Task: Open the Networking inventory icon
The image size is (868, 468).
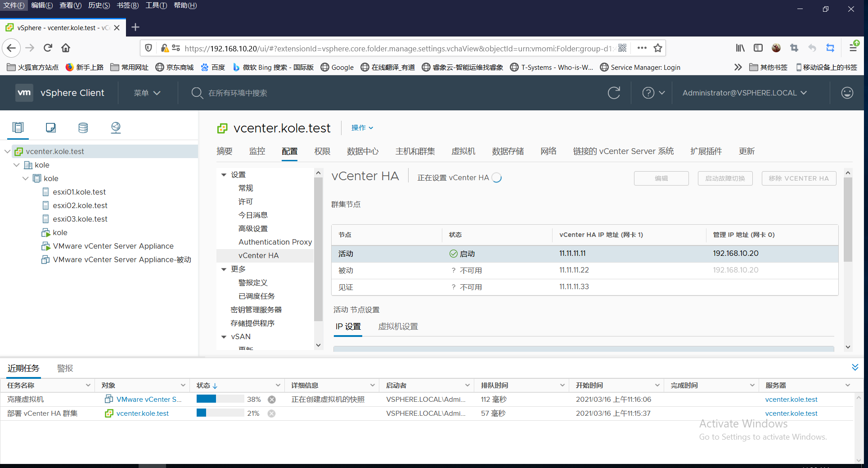Action: 116,127
